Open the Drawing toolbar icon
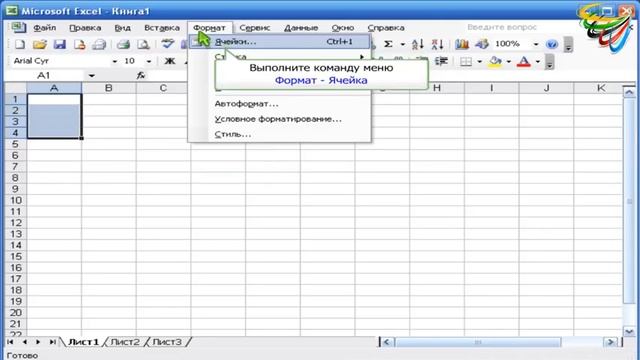 coord(482,44)
